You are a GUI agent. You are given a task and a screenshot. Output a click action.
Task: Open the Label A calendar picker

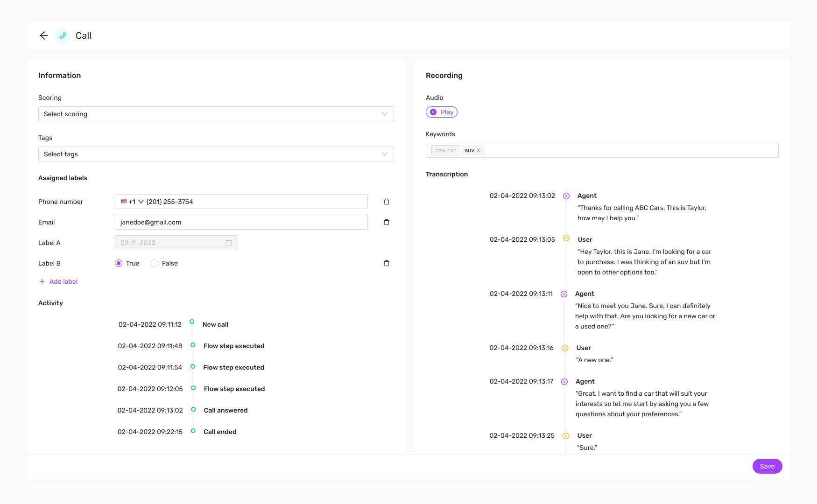pos(229,243)
